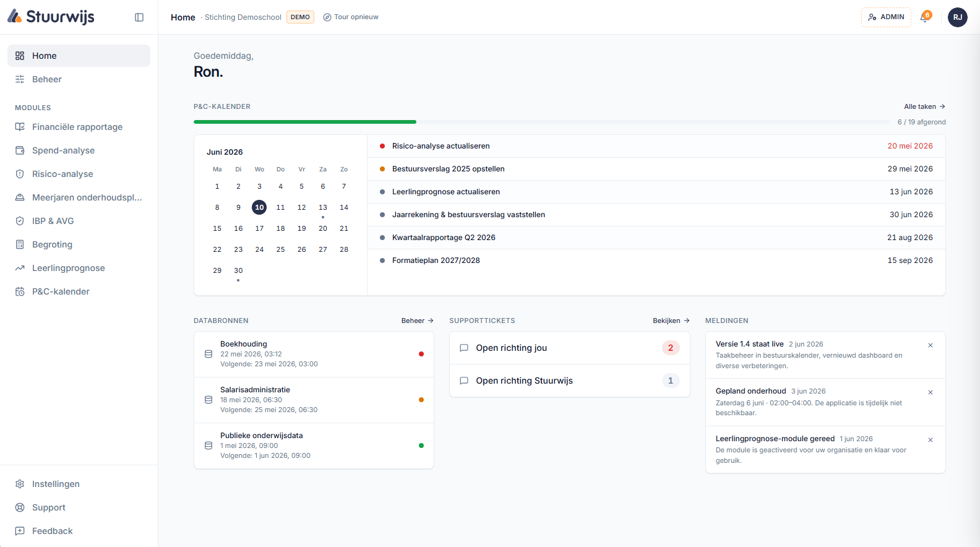Open task Bestuursverslag 2025 opstellen
This screenshot has width=980, height=547.
(656, 169)
